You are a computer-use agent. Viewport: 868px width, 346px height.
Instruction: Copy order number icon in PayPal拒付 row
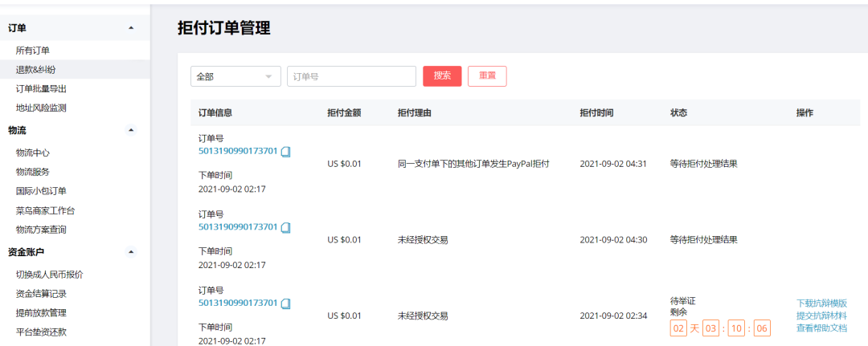coord(285,152)
